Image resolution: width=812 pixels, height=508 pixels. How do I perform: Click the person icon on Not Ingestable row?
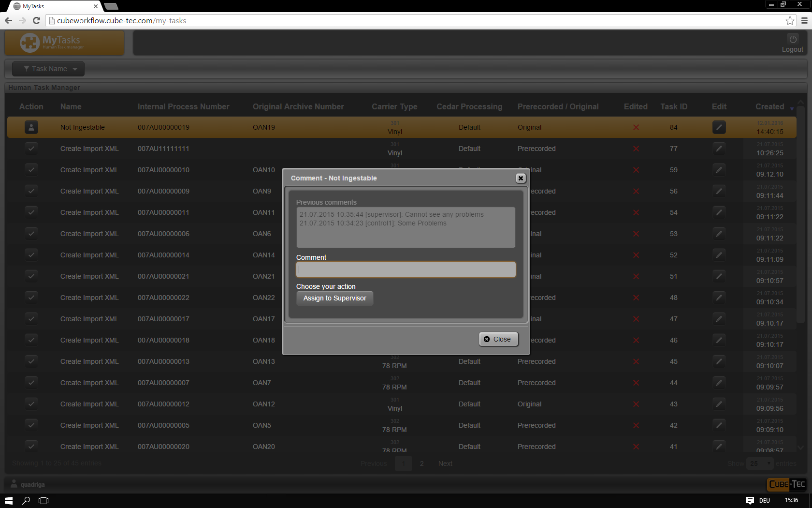[31, 127]
